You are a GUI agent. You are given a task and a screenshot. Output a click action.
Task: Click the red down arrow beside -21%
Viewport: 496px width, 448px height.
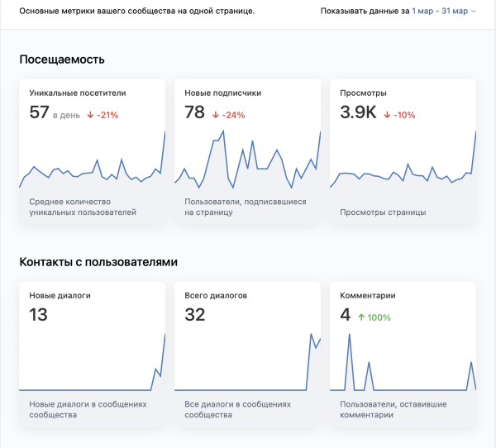point(90,115)
